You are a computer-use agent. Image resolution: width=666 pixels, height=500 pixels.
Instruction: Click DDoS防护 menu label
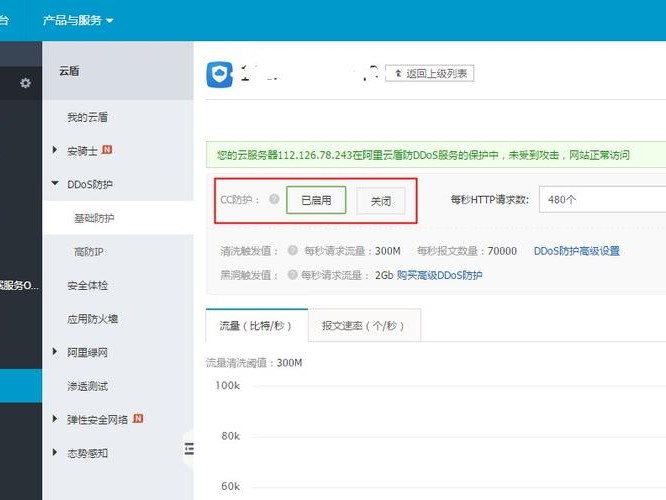90,184
